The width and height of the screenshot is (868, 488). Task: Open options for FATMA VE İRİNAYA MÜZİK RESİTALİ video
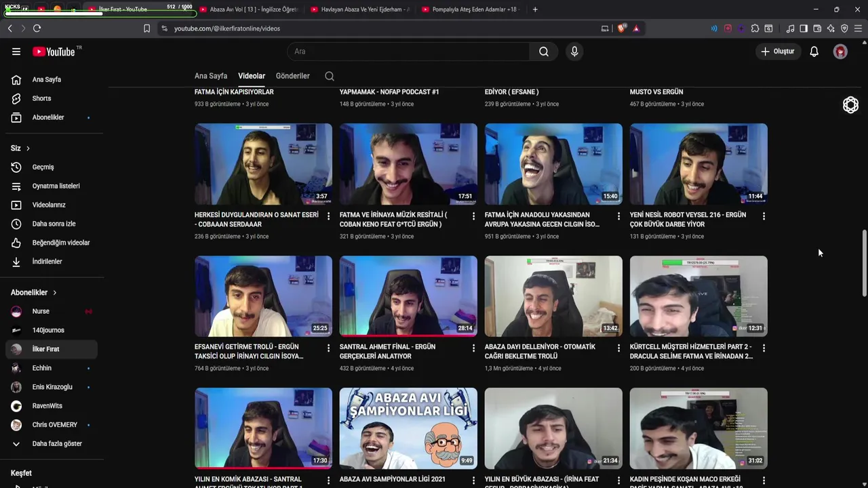(x=473, y=216)
